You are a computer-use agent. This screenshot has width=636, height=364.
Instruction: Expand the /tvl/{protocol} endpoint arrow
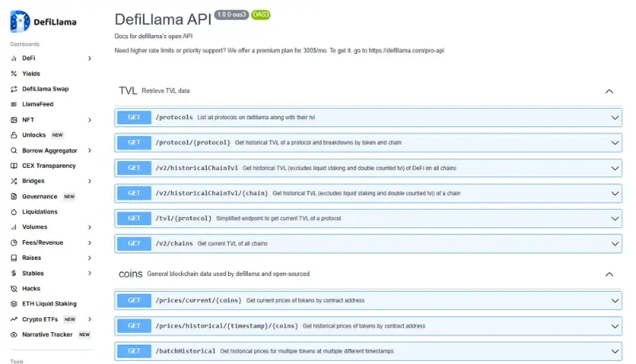615,219
